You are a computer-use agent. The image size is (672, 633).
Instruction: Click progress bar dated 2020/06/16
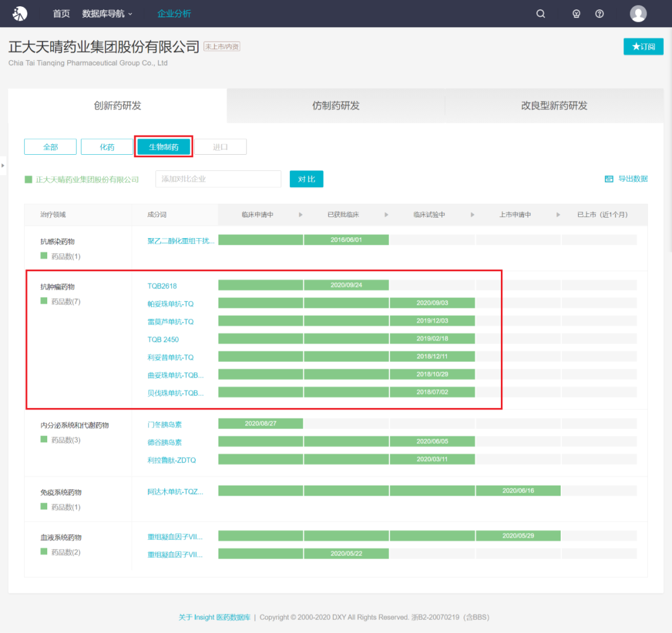[518, 491]
